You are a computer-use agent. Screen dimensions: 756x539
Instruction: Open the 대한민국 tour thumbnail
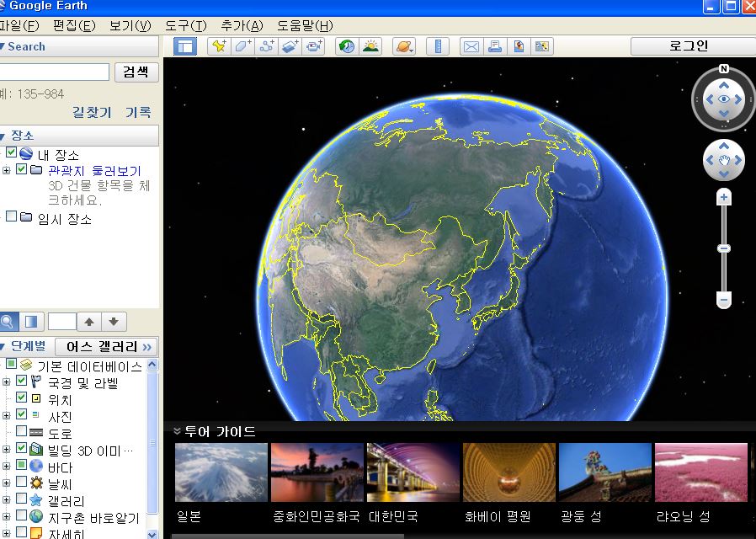click(413, 472)
